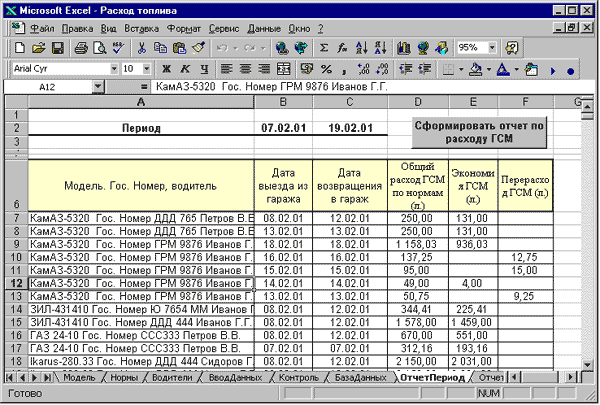Image resolution: width=600 pixels, height=405 pixels.
Task: Click edit formula equals button
Action: pyautogui.click(x=143, y=87)
